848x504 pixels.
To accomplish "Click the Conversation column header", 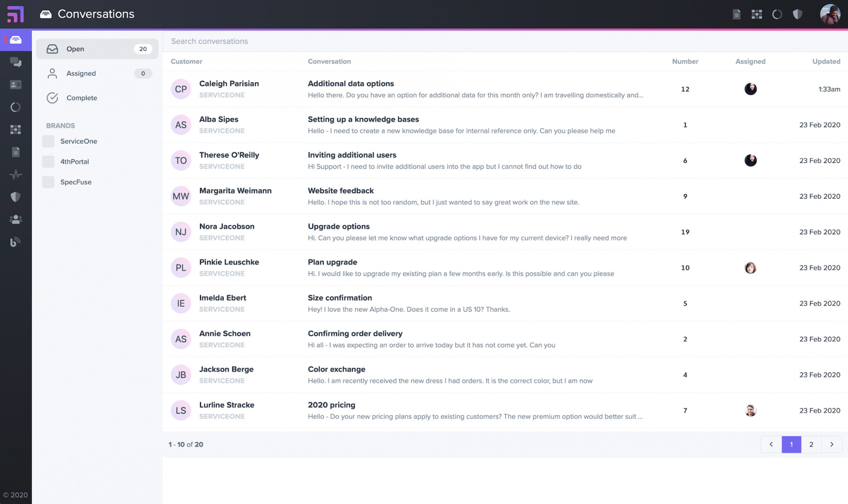I will [329, 61].
